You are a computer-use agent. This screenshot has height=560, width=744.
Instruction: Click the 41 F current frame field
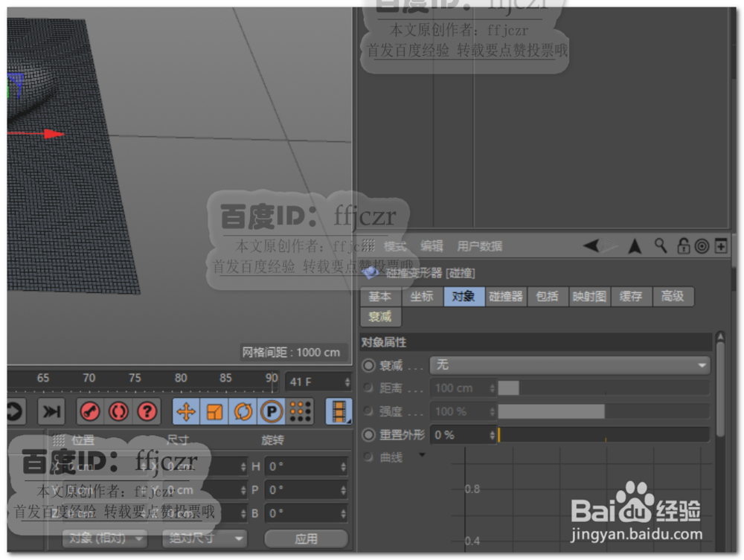(318, 382)
